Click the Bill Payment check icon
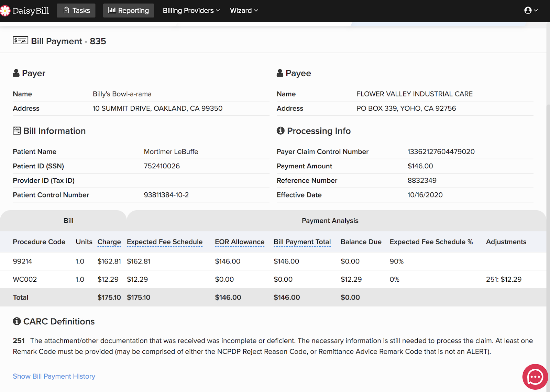The height and width of the screenshot is (392, 550). point(20,41)
